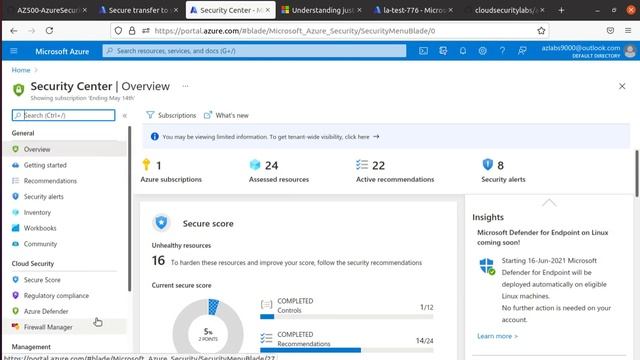Switch to AZ500-AzureSecurity browser tab
Screen dimensions: 640x360
[47, 10]
